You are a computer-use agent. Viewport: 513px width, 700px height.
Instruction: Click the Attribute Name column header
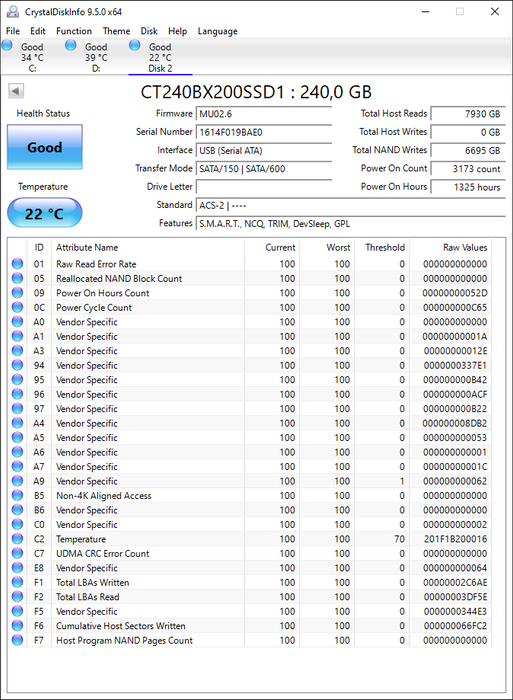coord(147,247)
